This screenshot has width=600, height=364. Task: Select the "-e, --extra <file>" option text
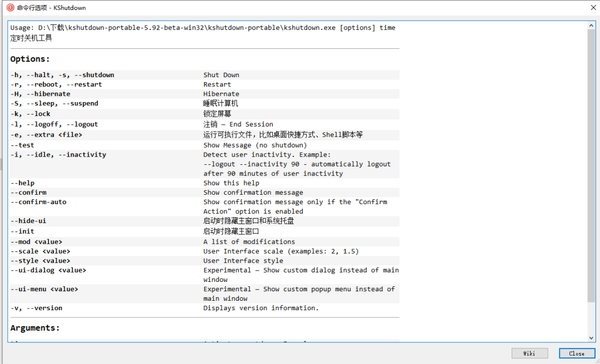pos(46,135)
